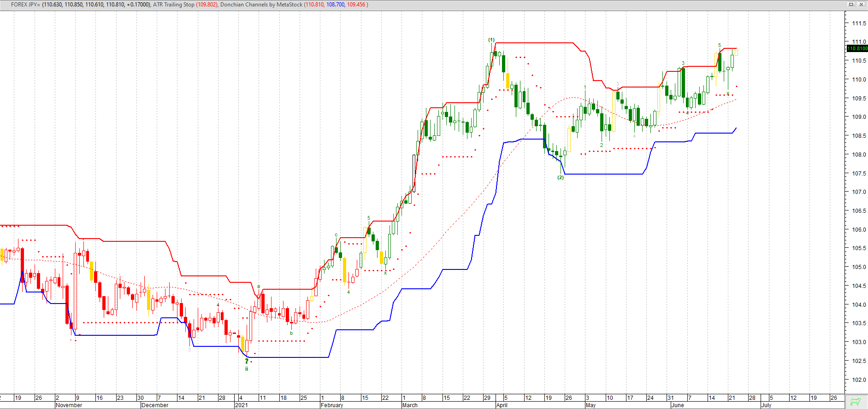Click the ATR Trailing Stop value 109.802

(x=207, y=5)
